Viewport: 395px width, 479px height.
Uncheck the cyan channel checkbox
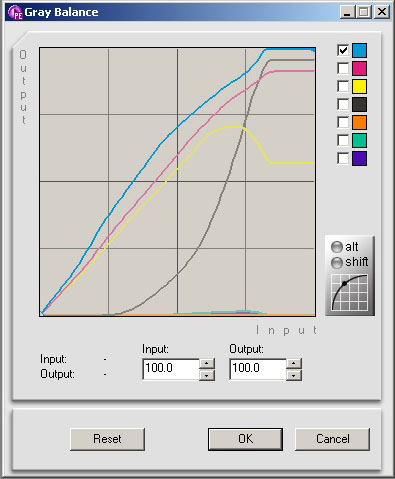(343, 50)
